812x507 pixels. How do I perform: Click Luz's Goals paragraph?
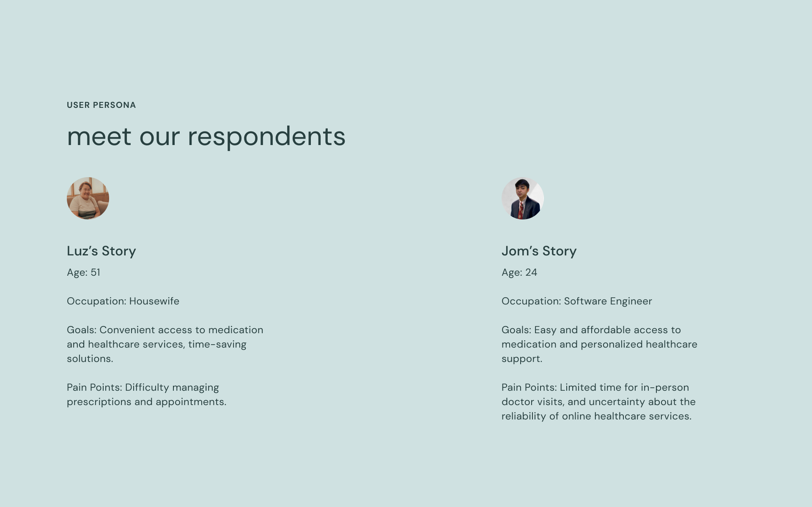click(165, 344)
